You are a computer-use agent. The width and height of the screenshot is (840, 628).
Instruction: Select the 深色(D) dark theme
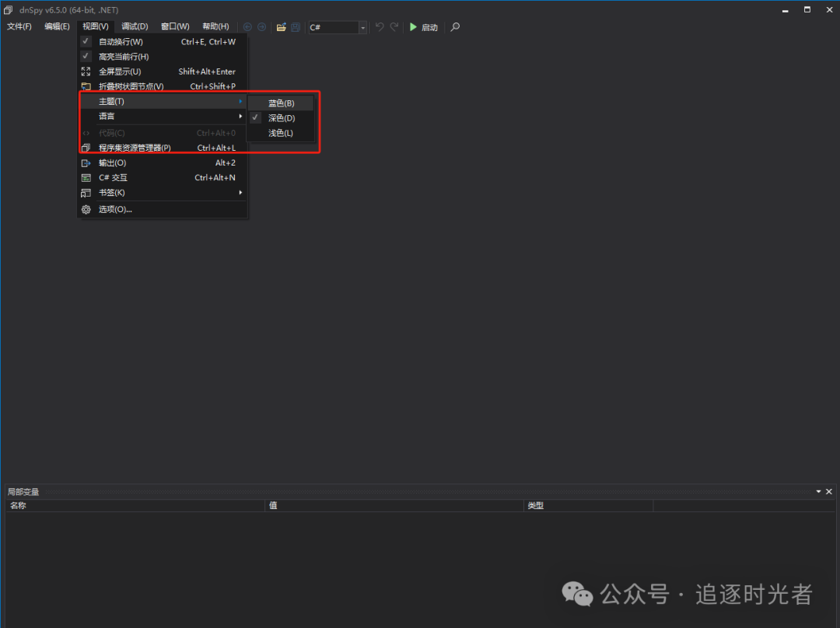tap(281, 118)
